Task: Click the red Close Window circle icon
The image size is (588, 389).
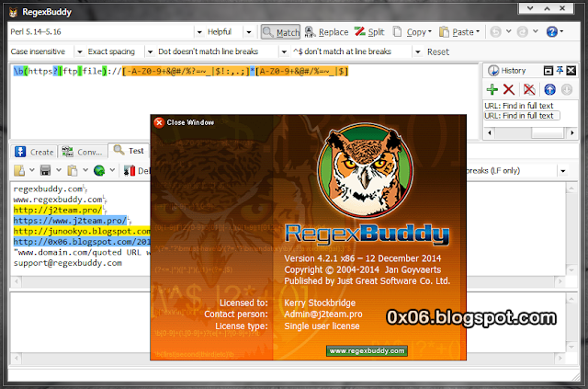Action: [159, 122]
